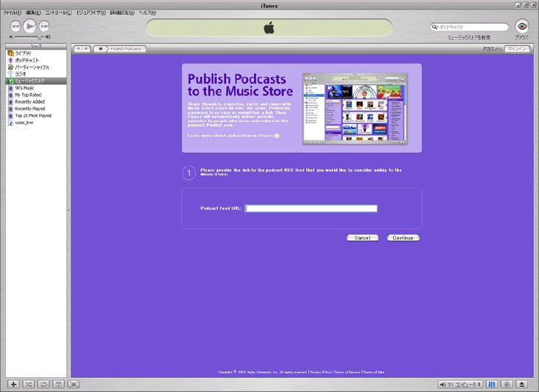Viewport: 539px width, 392px height.
Task: Adjust the volume slider knob
Action: click(39, 37)
